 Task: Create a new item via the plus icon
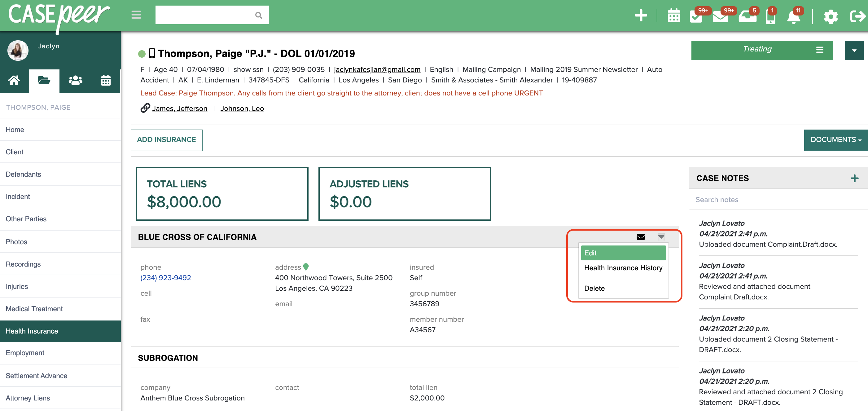[x=641, y=15]
